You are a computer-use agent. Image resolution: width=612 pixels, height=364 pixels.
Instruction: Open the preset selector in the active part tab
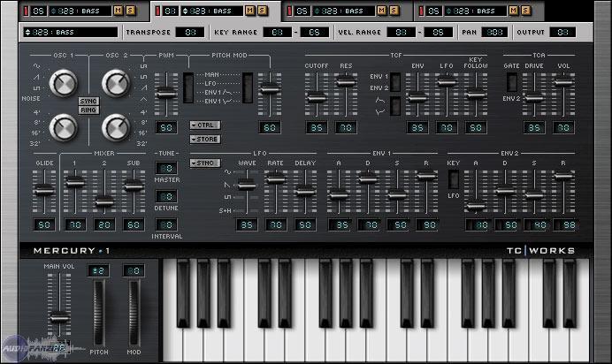[212, 11]
